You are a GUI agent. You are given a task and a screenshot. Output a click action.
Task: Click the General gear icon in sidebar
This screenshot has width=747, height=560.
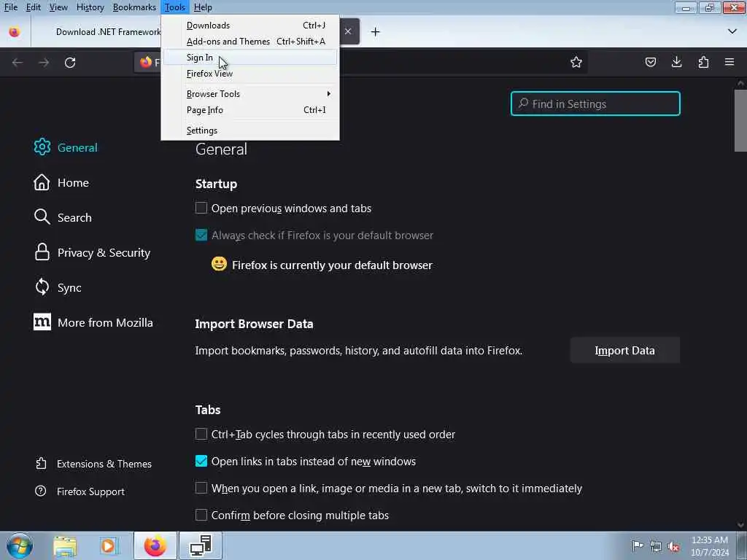(42, 147)
